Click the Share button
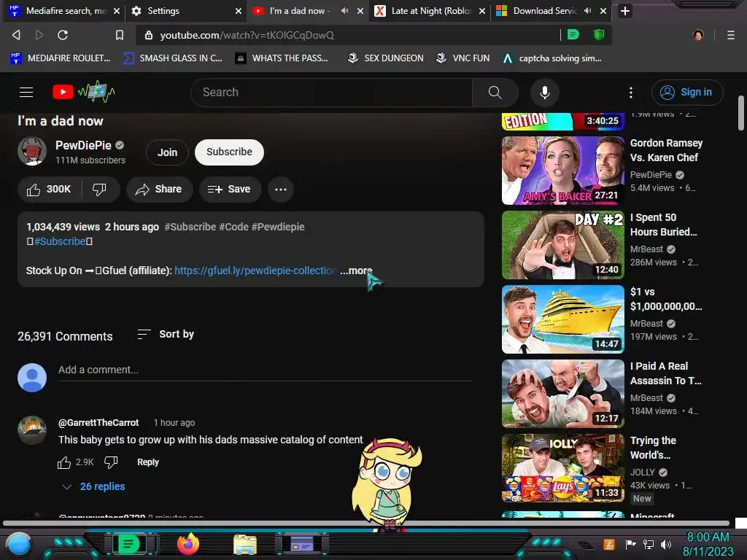The height and width of the screenshot is (560, 747). (159, 190)
